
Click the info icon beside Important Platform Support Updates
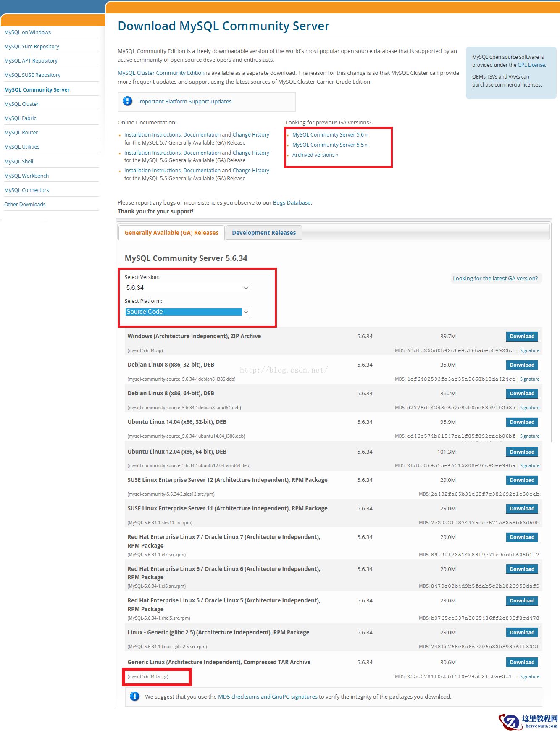[127, 101]
